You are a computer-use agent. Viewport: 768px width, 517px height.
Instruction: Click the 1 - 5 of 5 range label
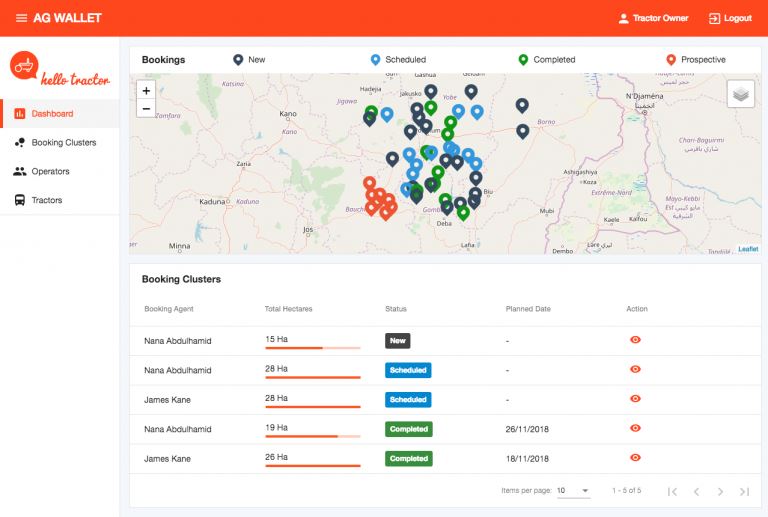[x=626, y=491]
